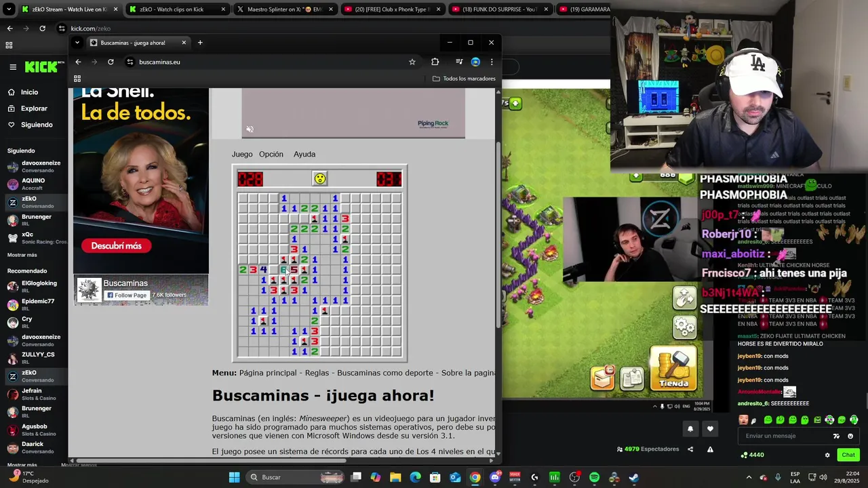Open the Opción menu
868x488 pixels.
pos(271,154)
